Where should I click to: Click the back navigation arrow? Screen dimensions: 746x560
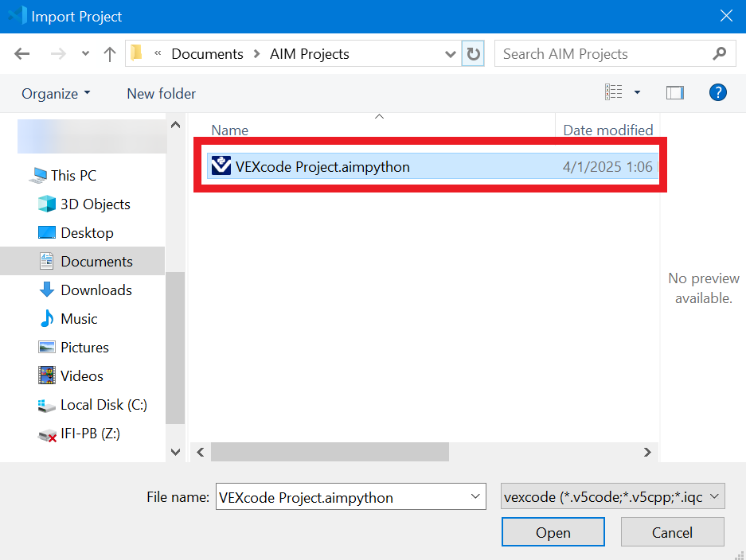[21, 53]
